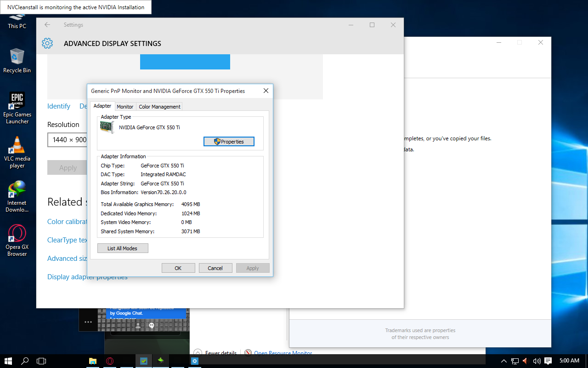Click the muted speaker tray icon
The height and width of the screenshot is (368, 588).
point(526,361)
